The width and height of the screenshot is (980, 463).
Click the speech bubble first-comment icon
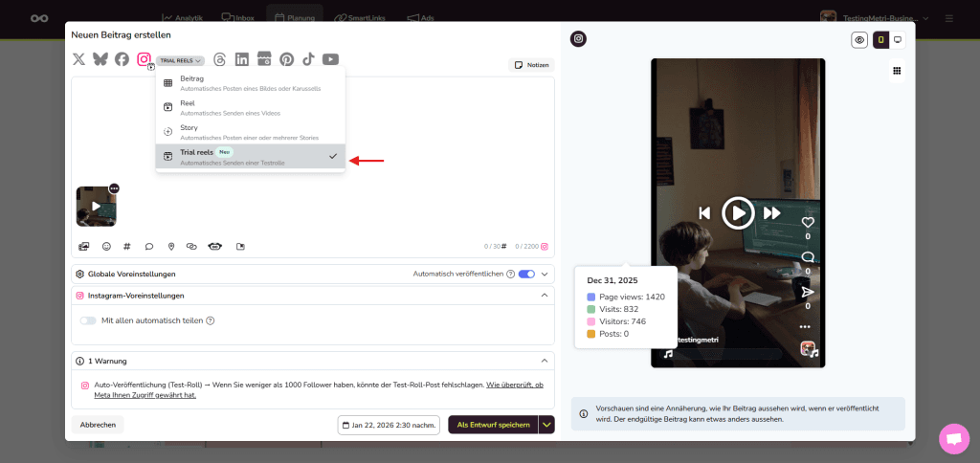pos(148,247)
